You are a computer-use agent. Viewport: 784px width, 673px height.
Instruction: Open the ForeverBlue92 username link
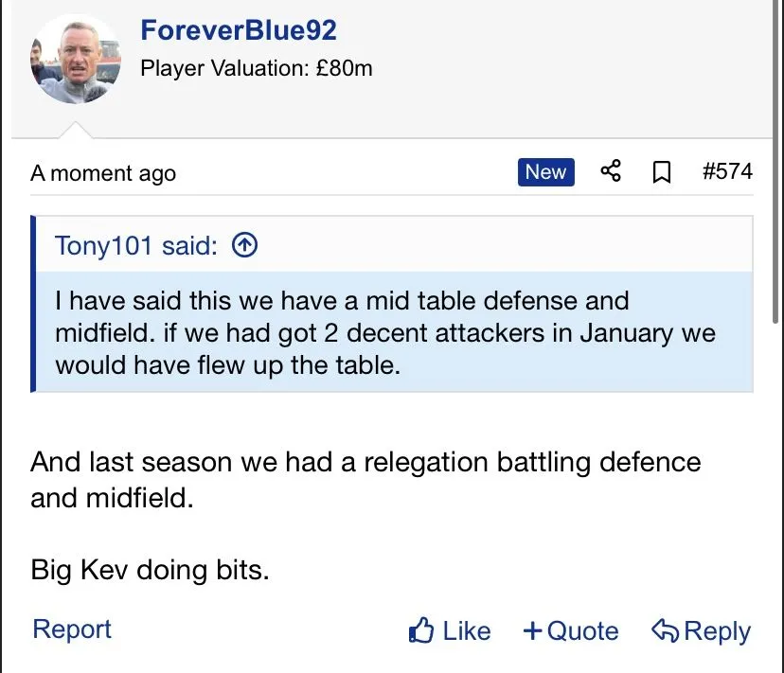tap(239, 30)
